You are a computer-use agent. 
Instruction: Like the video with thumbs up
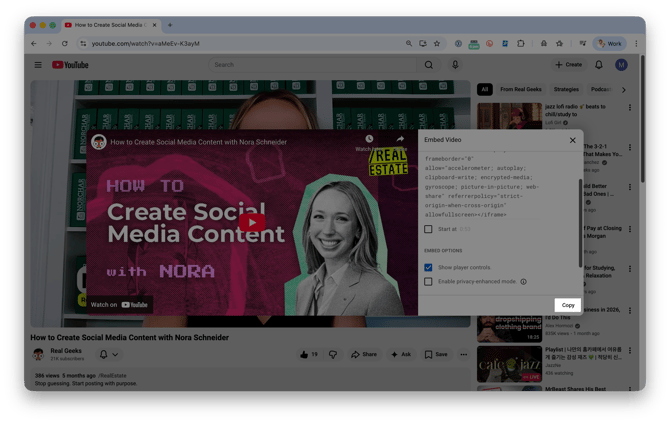point(309,354)
